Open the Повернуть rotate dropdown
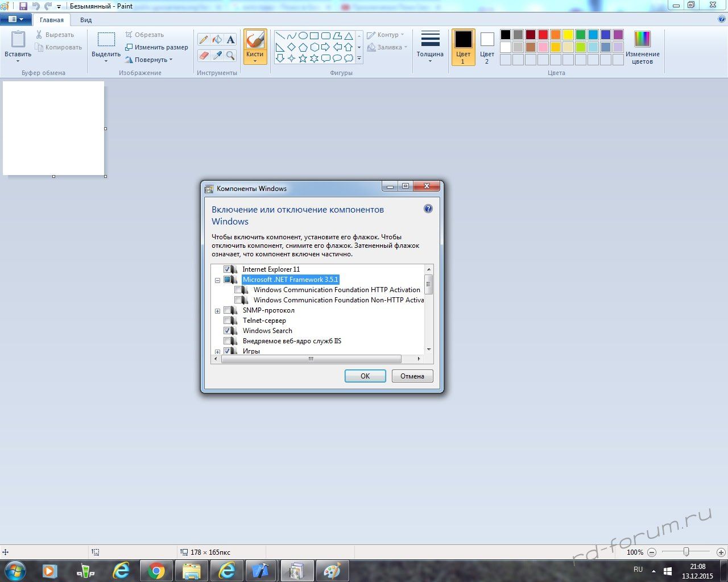The image size is (728, 582). 149,60
